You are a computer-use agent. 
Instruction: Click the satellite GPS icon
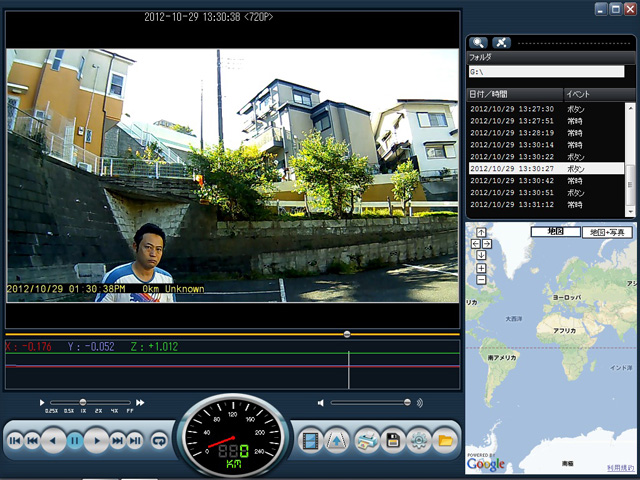(502, 43)
